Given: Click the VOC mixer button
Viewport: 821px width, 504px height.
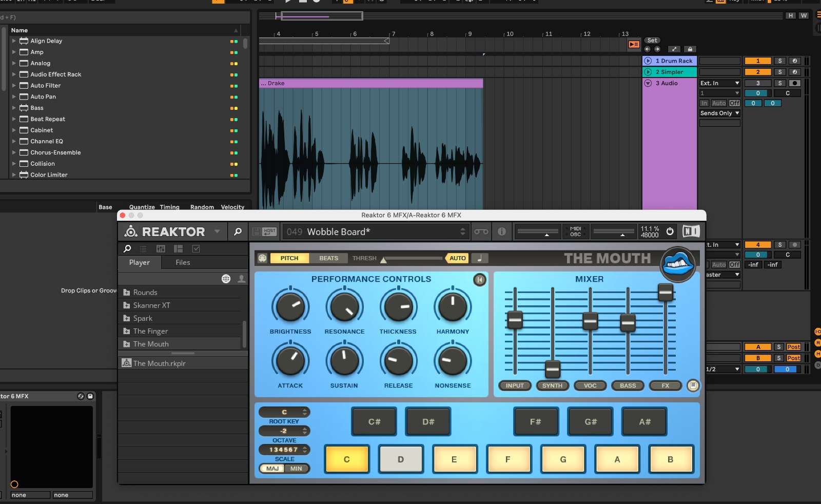Looking at the screenshot, I should [590, 385].
